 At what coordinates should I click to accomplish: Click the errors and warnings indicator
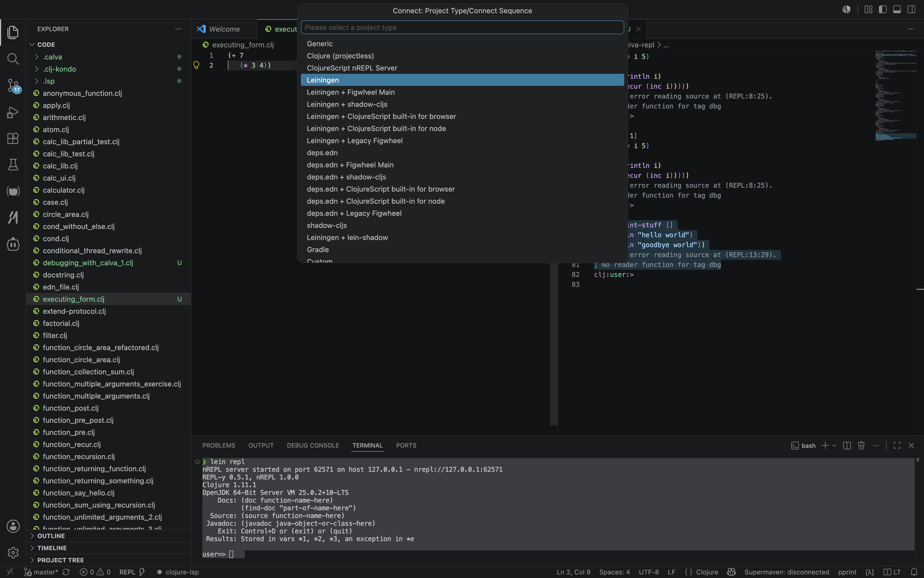click(x=95, y=572)
